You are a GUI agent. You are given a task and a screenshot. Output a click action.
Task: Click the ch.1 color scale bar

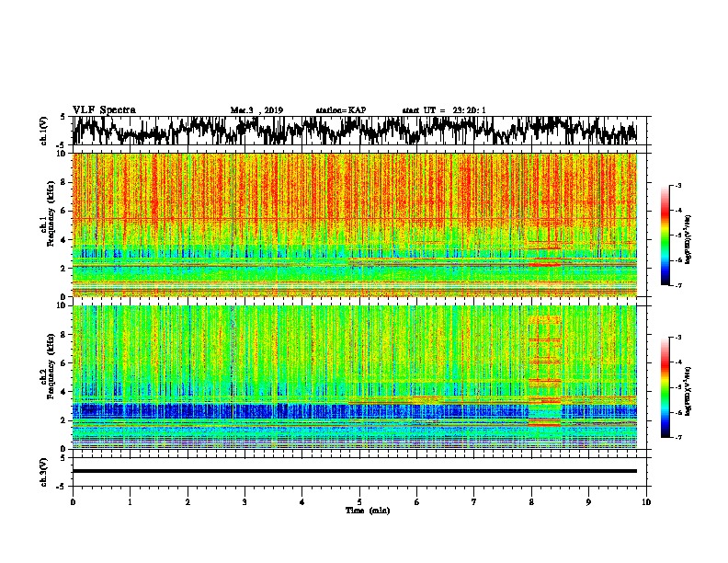tap(665, 236)
